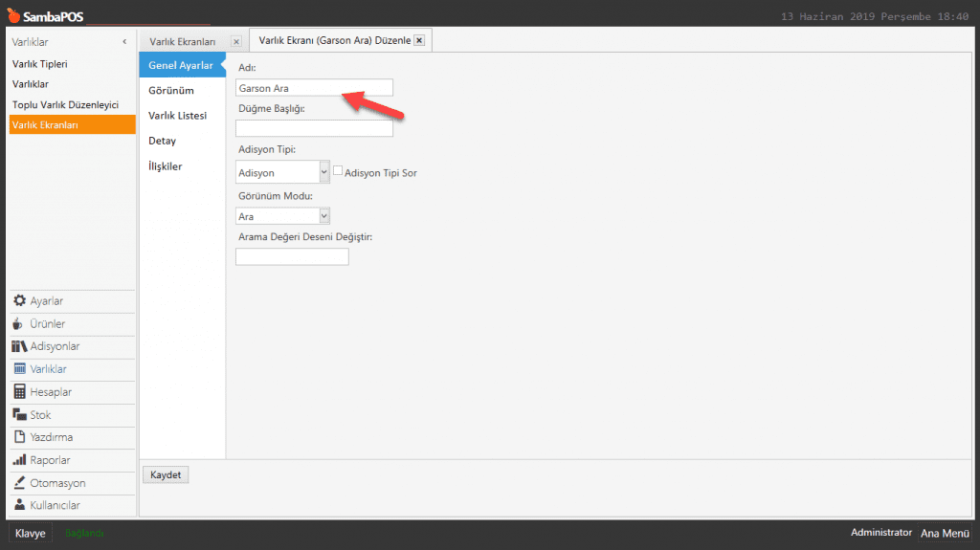
Task: Click the Hesaplar calculator icon
Action: (x=19, y=392)
